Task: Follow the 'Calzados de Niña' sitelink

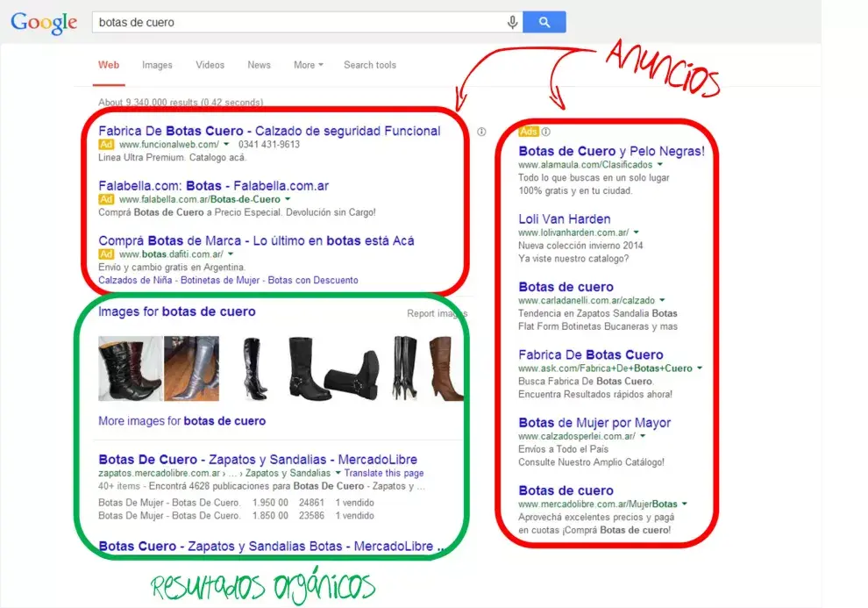Action: (x=135, y=280)
